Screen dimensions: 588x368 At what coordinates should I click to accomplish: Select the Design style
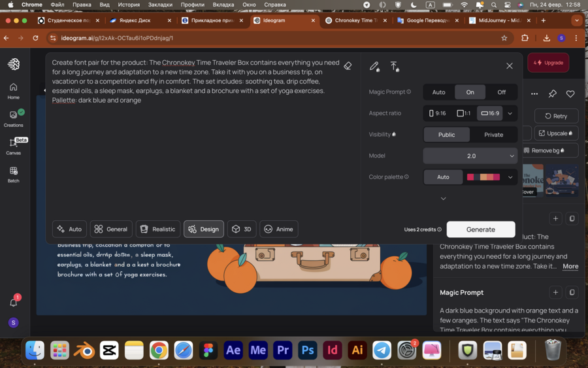[x=204, y=229]
